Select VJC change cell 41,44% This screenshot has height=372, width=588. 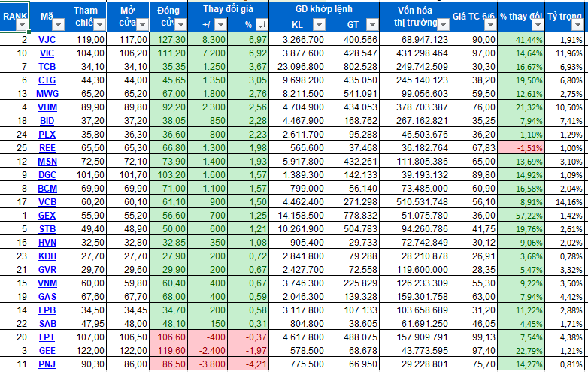[x=521, y=40]
